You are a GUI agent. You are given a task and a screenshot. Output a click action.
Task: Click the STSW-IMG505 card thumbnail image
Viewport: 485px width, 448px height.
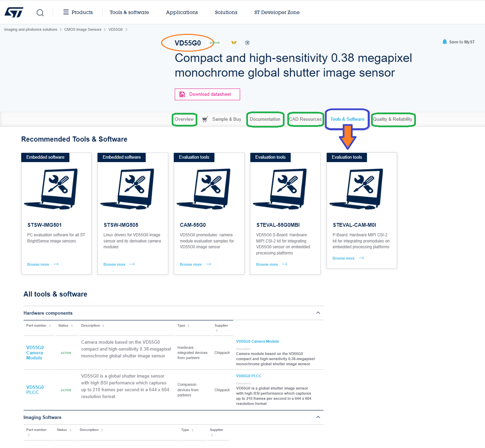127,189
